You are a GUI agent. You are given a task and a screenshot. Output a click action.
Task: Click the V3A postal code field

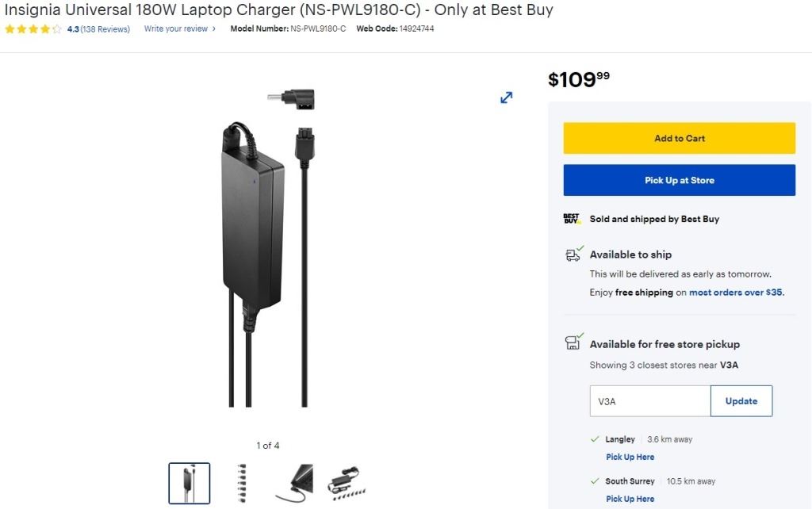coord(650,401)
